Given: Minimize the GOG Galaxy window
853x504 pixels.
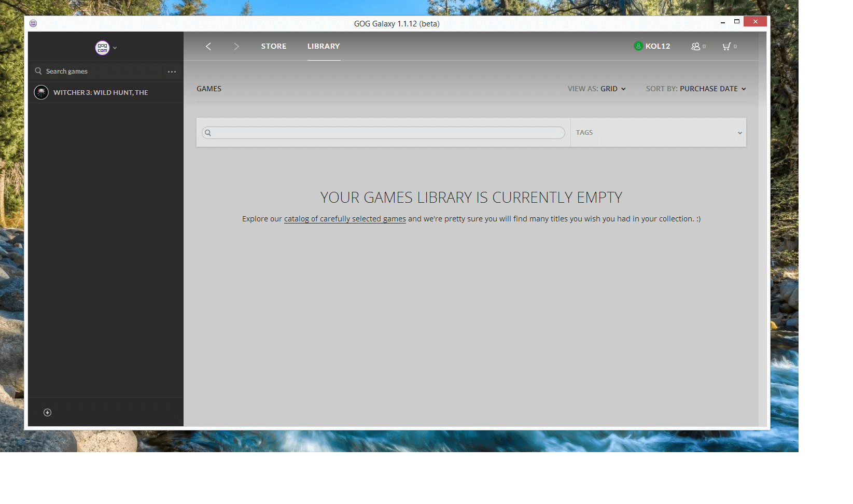Looking at the screenshot, I should pyautogui.click(x=723, y=22).
